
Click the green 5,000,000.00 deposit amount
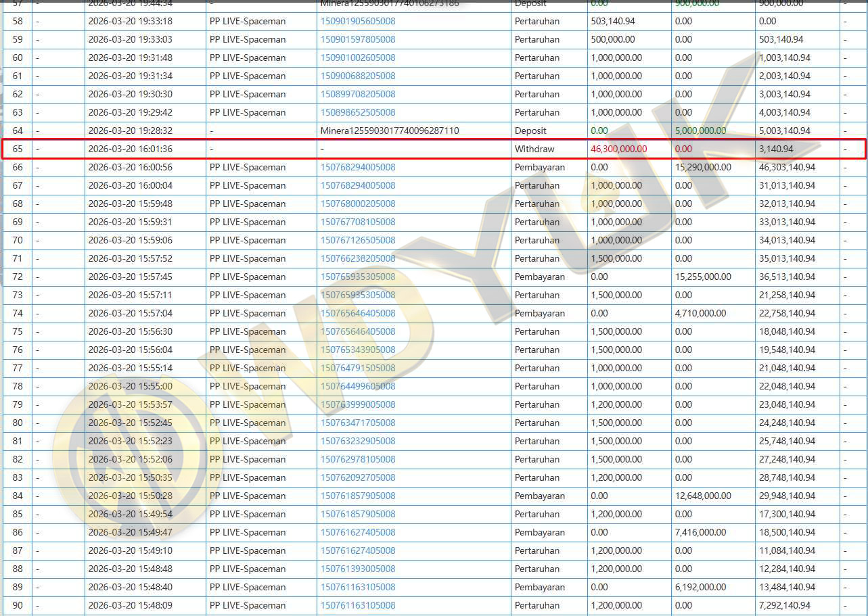pyautogui.click(x=700, y=131)
